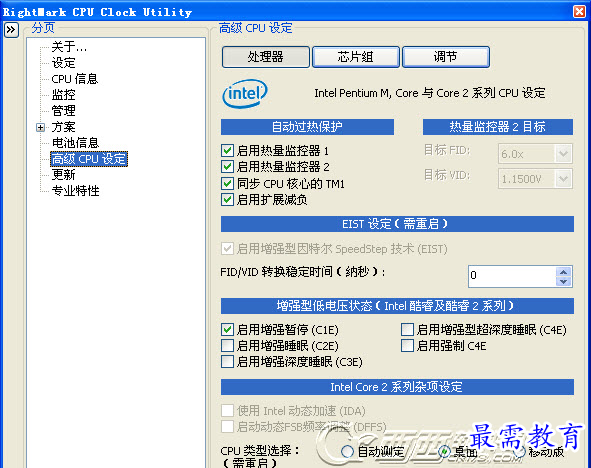Toggle 启用热量监控器 2 checkbox
Viewport: 591px width, 468px height.
click(227, 167)
